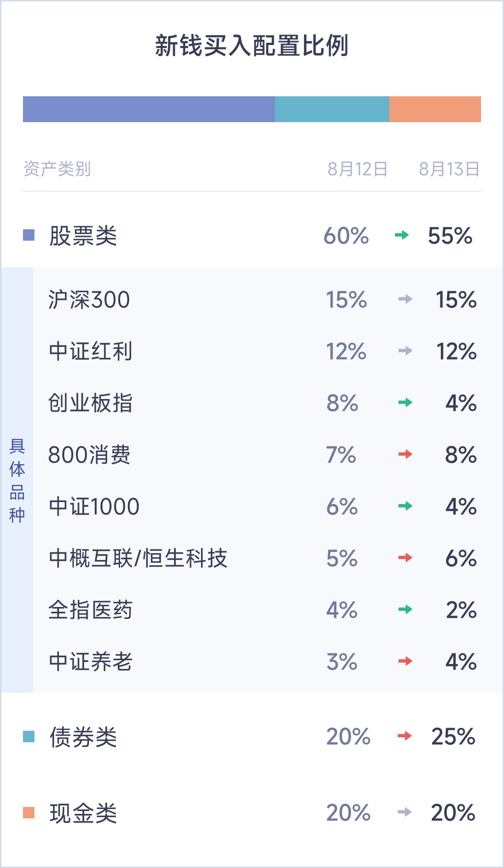Click the purple segment of the allocation bar

148,109
